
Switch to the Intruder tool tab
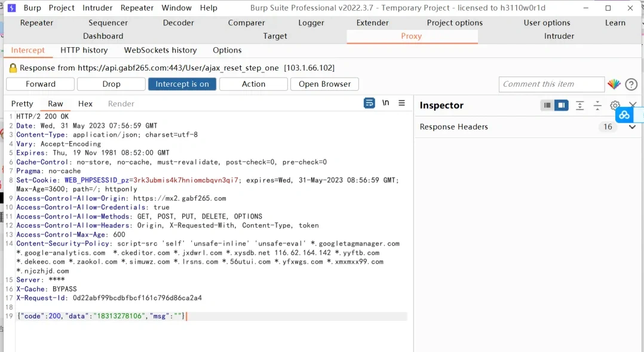tap(559, 36)
